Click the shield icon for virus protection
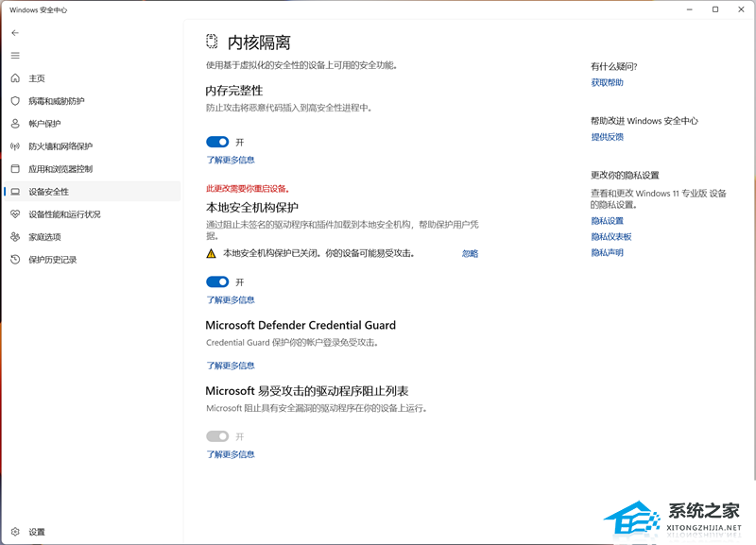This screenshot has width=756, height=545. (15, 101)
